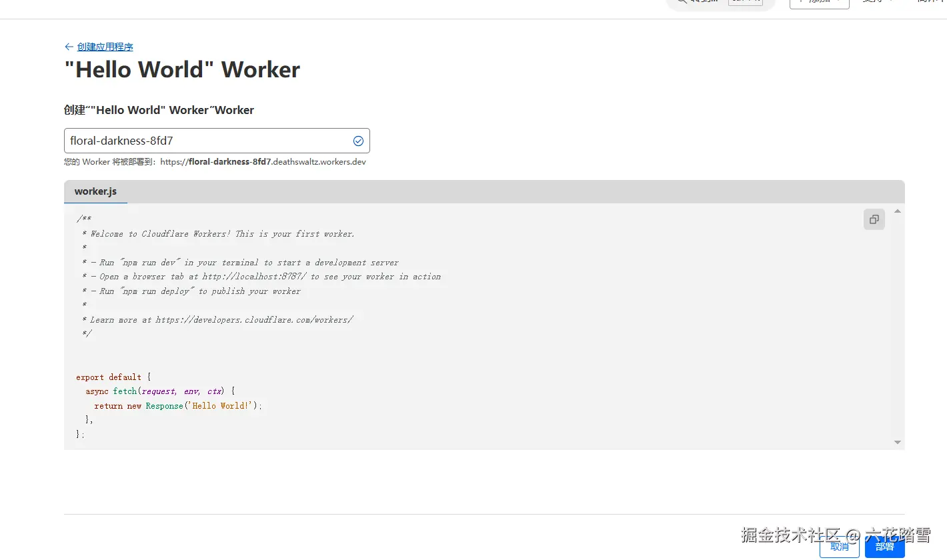Click the code editor scroll-down arrow
The width and height of the screenshot is (947, 560).
click(x=897, y=442)
